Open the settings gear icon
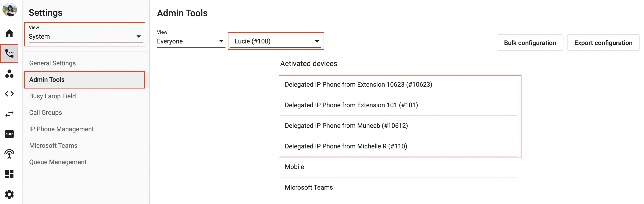The image size is (644, 204). 10,194
